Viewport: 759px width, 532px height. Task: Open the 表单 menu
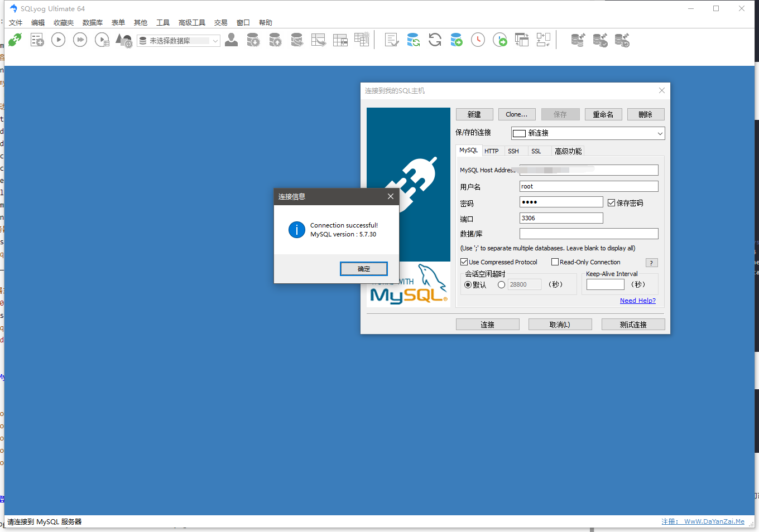118,23
